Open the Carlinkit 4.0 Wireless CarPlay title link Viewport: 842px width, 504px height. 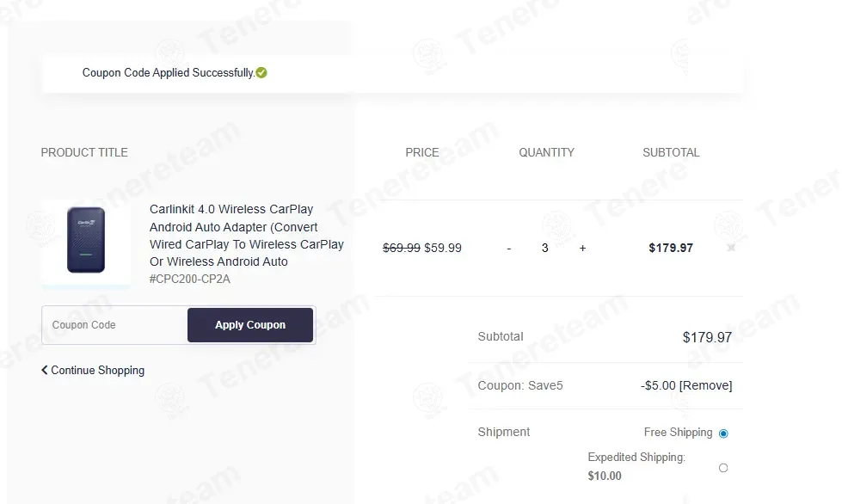coord(247,235)
